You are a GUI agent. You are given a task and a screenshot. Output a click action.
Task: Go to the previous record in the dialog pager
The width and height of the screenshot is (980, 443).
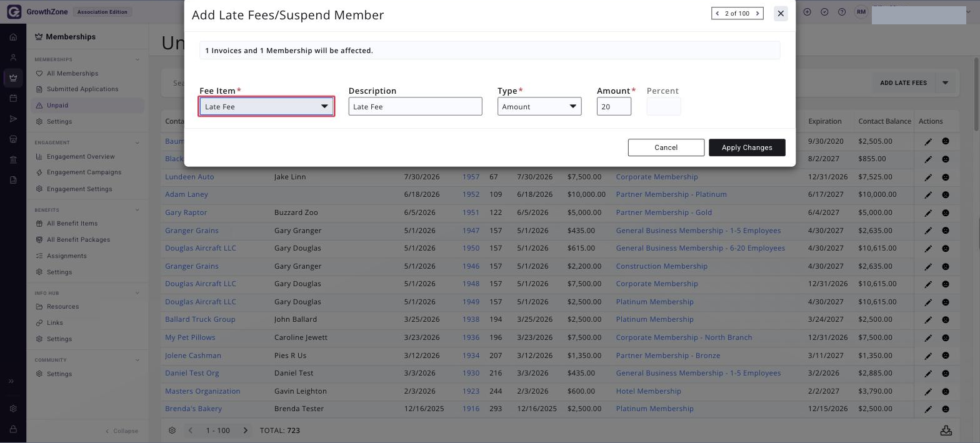717,13
